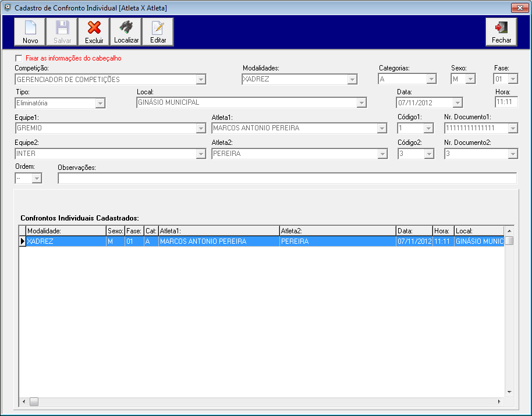Click the Hora time field
This screenshot has width=532, height=416.
[x=506, y=102]
